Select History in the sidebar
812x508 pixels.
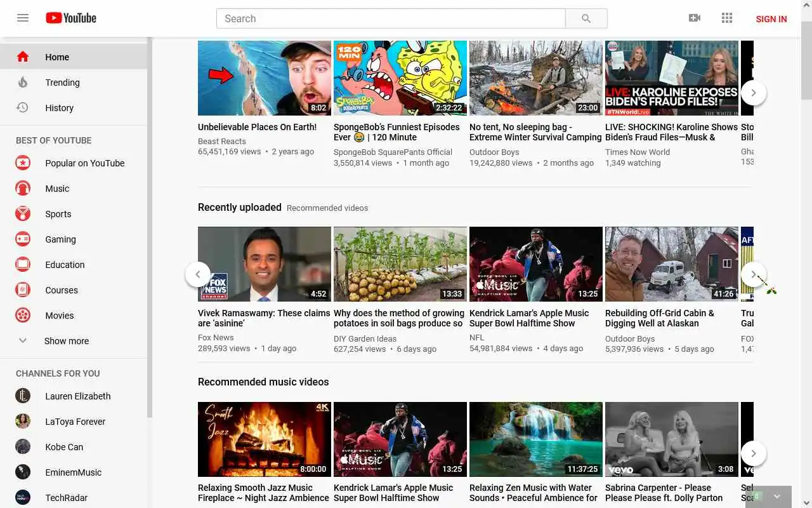74,108
